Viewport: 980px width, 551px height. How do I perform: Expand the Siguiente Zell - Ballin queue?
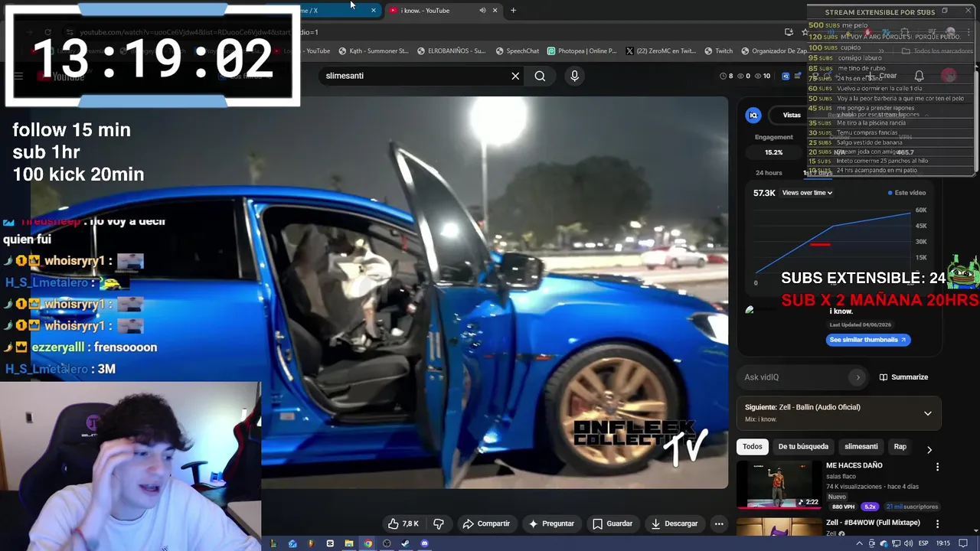point(927,413)
